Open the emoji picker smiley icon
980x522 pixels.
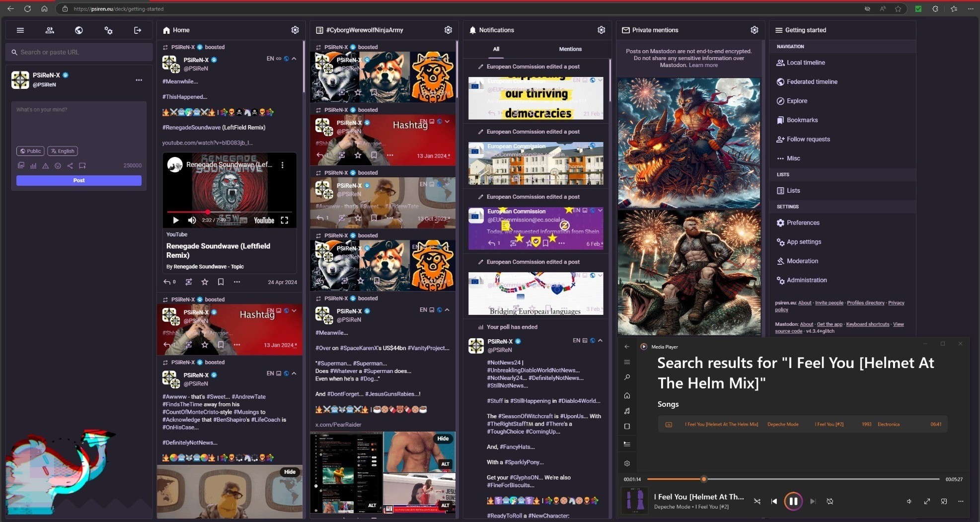pyautogui.click(x=58, y=165)
